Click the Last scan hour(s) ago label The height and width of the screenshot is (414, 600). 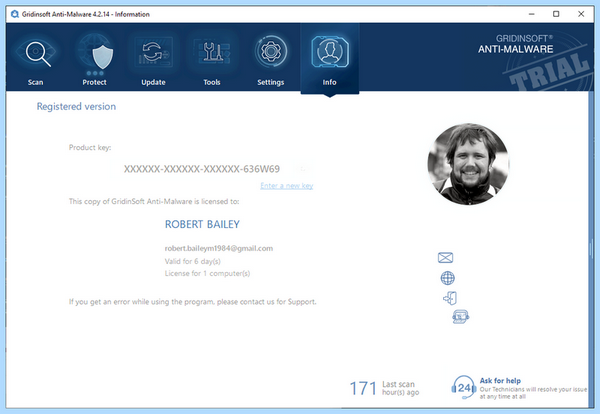pos(400,388)
